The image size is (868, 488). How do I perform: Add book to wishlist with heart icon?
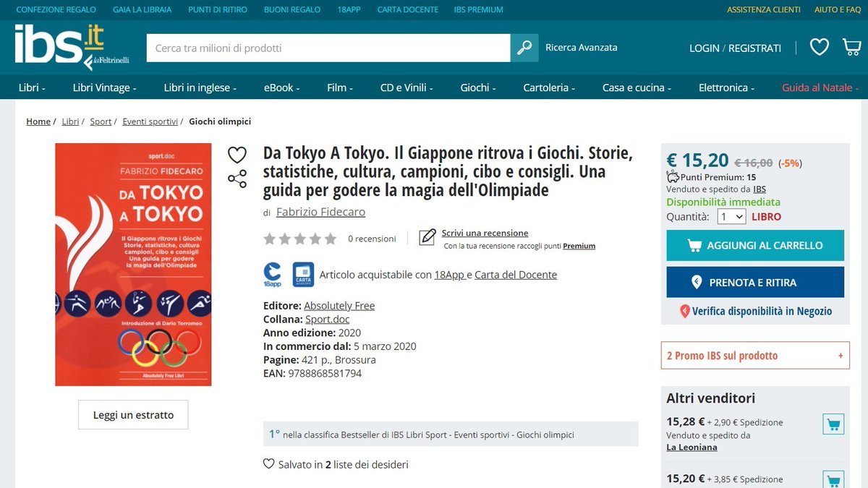coord(237,155)
